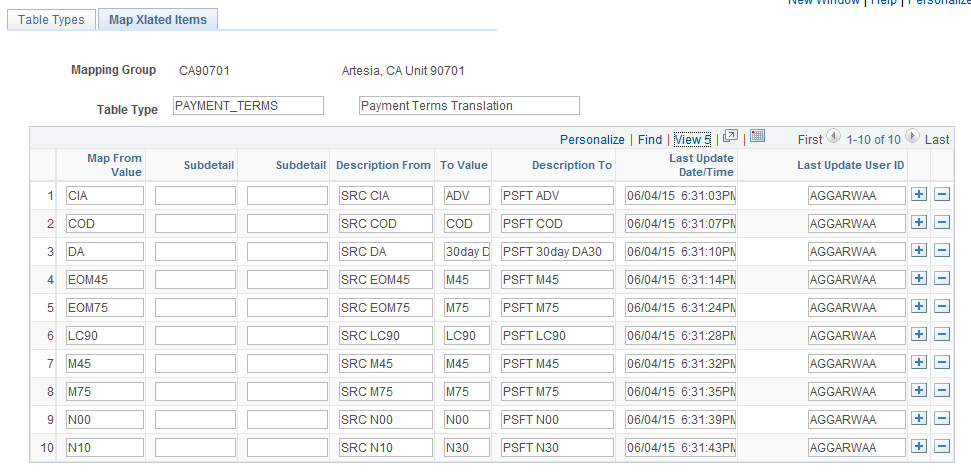Click the Find link in grid header
971x474 pixels.
[x=650, y=140]
